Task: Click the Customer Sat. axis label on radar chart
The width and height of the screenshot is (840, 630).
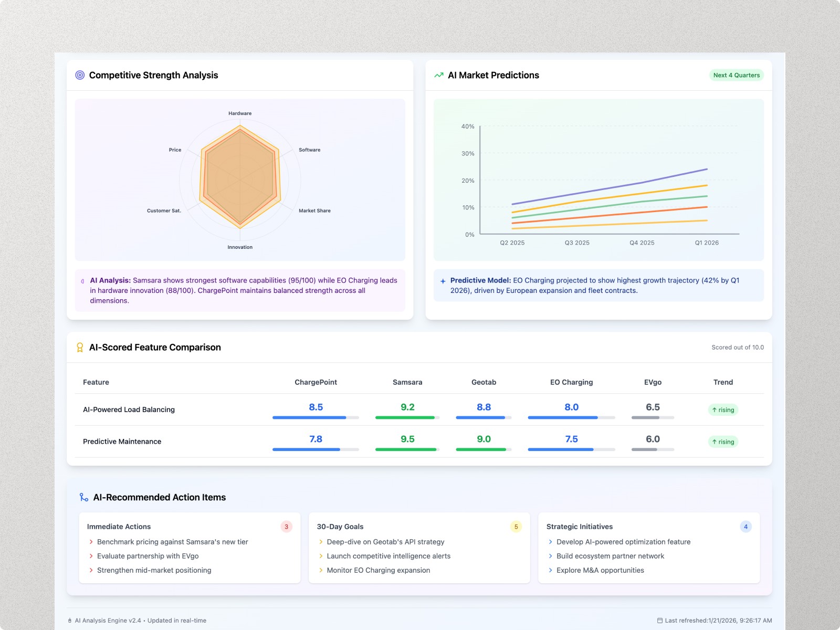Action: click(x=164, y=211)
